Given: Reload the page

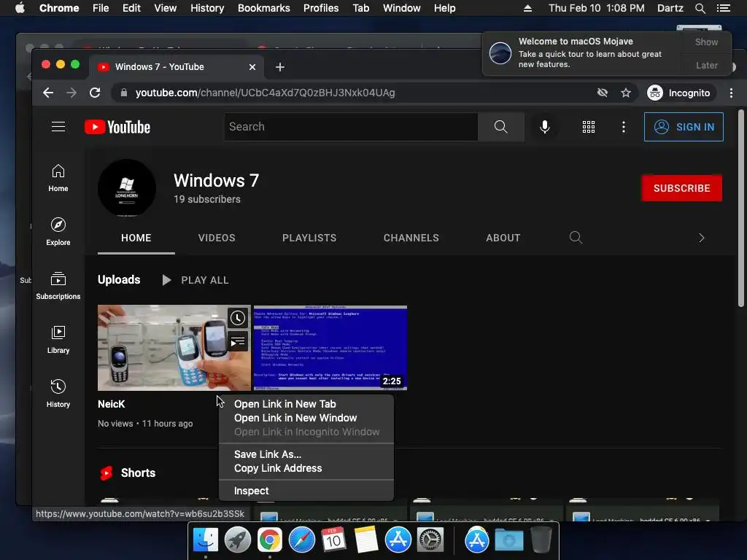Looking at the screenshot, I should click(x=95, y=93).
